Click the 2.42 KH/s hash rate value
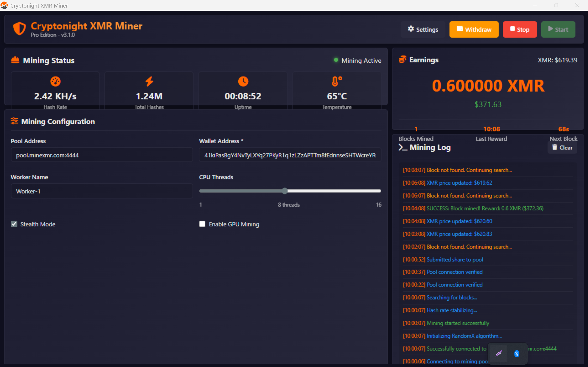 (55, 96)
